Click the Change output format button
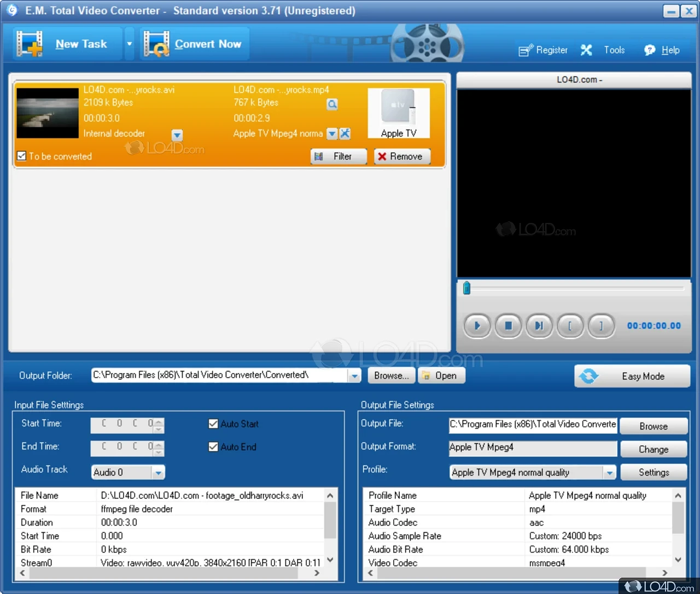Image resolution: width=700 pixels, height=594 pixels. coord(654,449)
